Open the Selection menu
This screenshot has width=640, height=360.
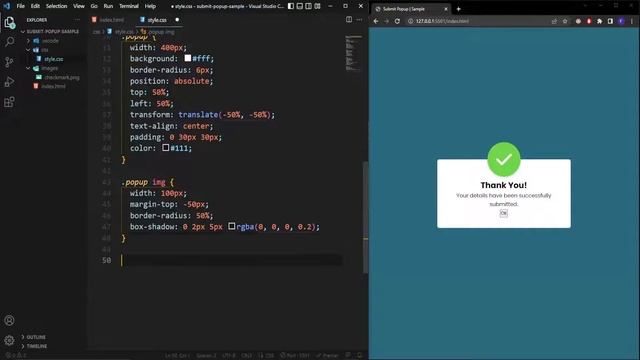coord(56,6)
